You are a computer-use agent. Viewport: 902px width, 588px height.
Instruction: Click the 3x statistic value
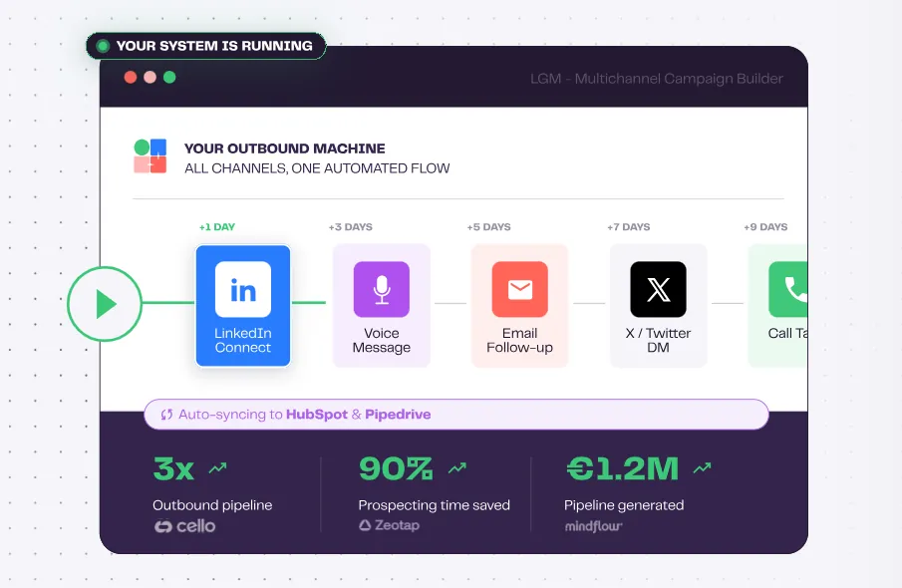[x=173, y=468]
